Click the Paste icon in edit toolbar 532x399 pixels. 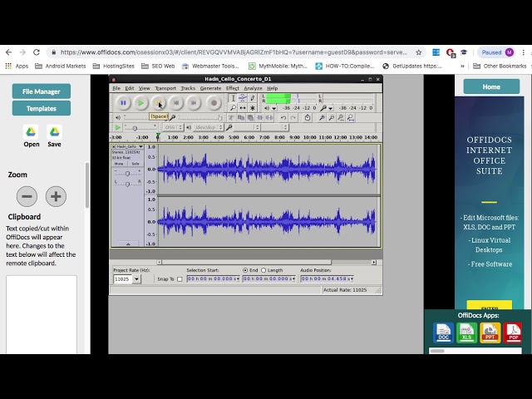pyautogui.click(x=250, y=118)
